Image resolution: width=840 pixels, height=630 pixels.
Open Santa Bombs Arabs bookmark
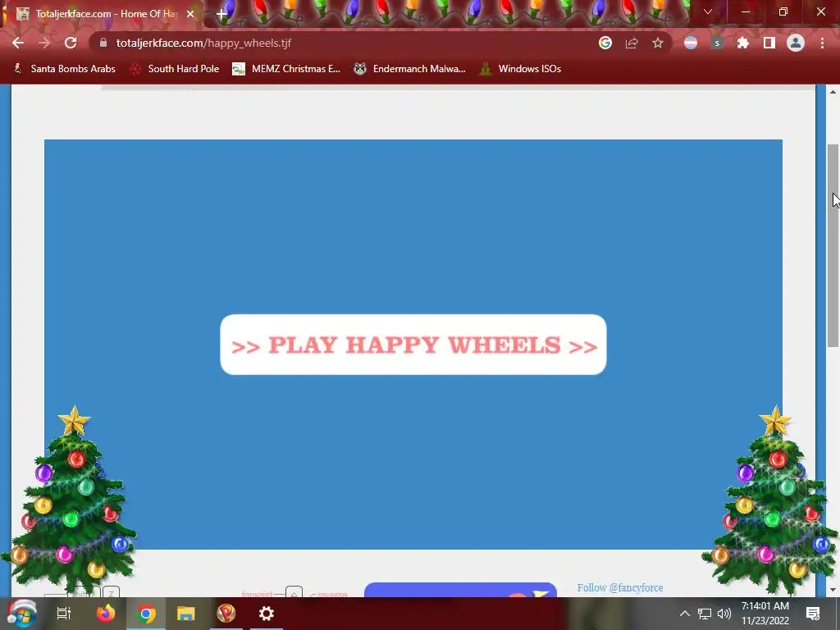coord(64,69)
